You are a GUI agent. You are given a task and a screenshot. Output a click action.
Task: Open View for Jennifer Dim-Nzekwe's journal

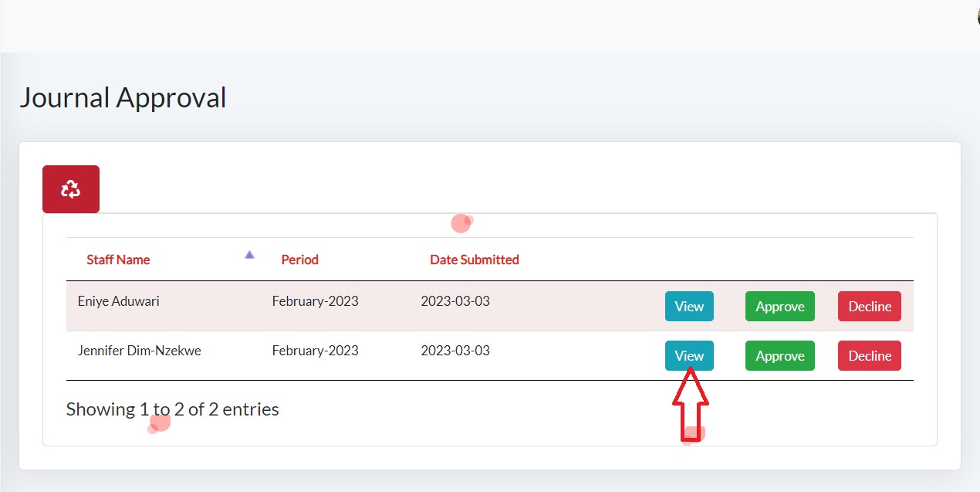689,356
